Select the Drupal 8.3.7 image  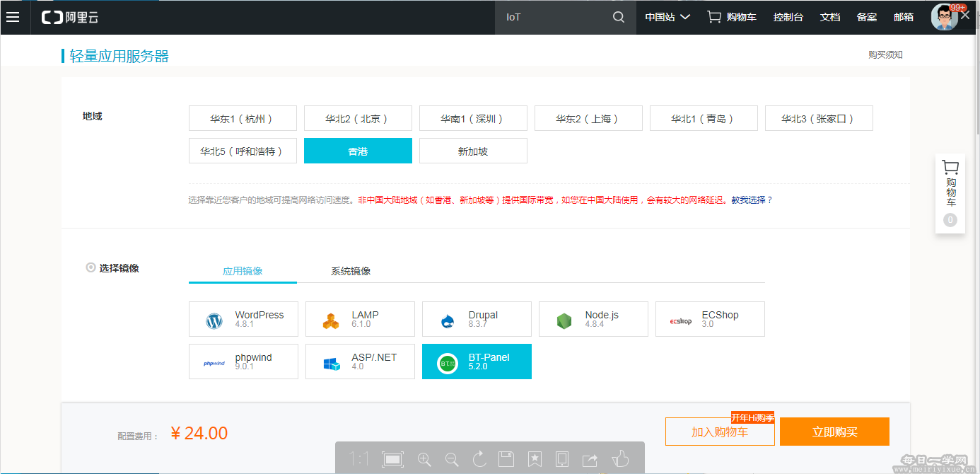[x=477, y=319]
